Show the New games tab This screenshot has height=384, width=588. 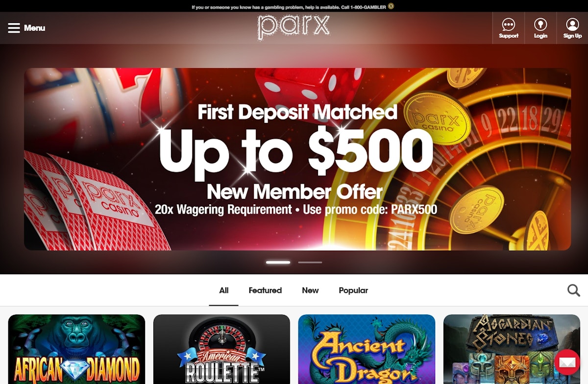pyautogui.click(x=310, y=290)
